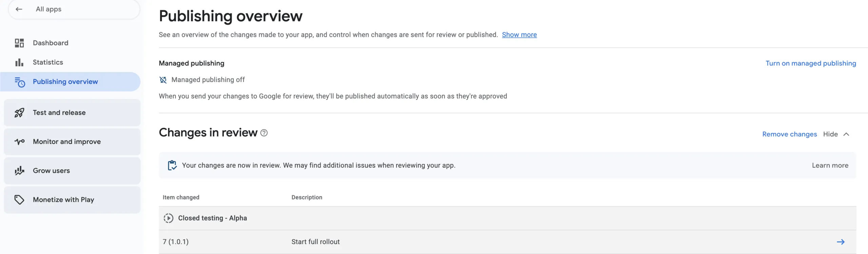
Task: Click the Description column header
Action: pos(307,197)
